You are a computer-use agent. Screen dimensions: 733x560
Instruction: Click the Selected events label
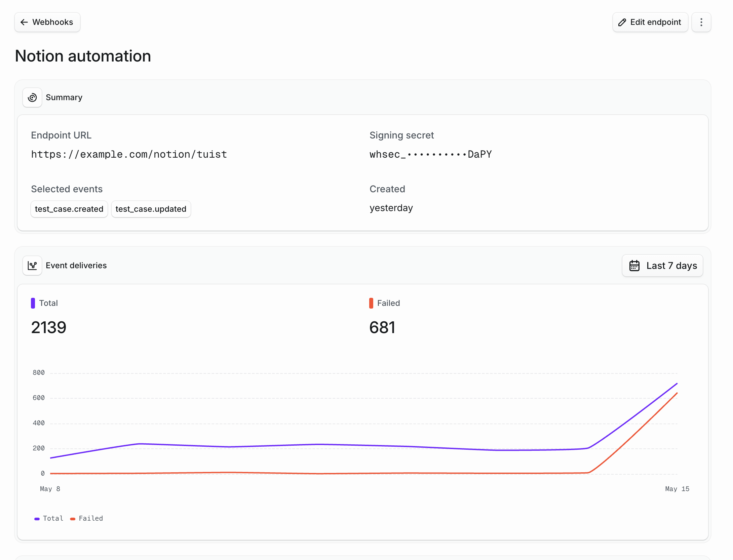coord(67,189)
